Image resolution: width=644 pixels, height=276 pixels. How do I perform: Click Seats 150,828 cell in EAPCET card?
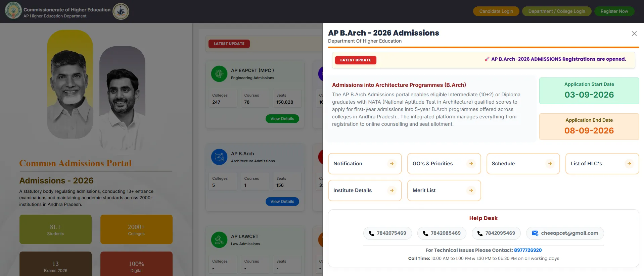pos(287,98)
